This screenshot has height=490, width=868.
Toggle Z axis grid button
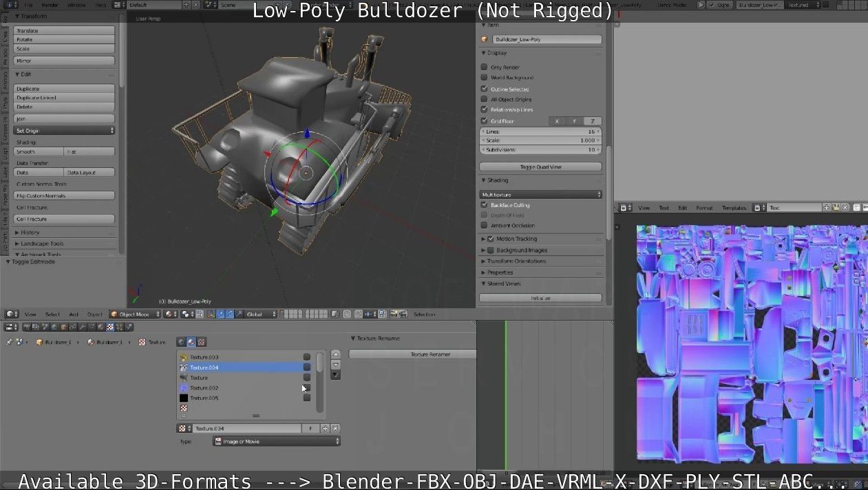point(592,121)
